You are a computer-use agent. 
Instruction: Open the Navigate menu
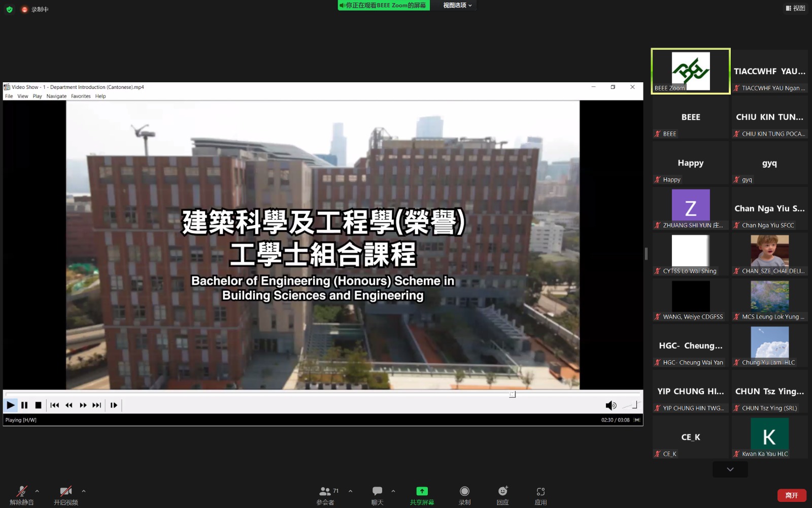click(x=56, y=96)
